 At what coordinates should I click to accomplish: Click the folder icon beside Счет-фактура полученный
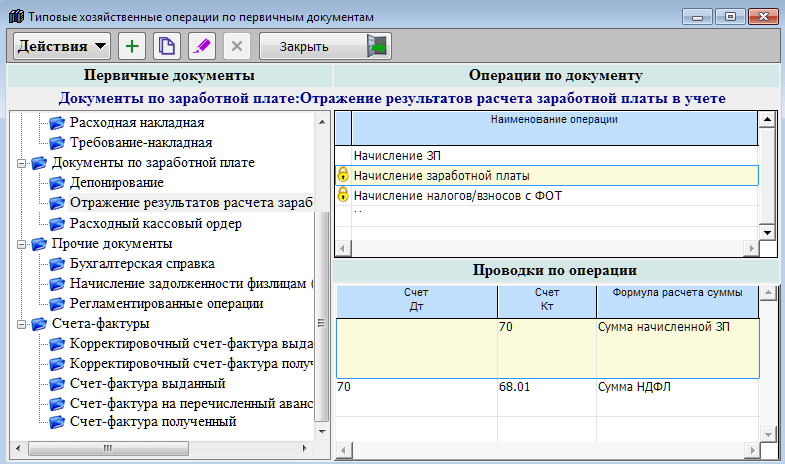coord(57,422)
